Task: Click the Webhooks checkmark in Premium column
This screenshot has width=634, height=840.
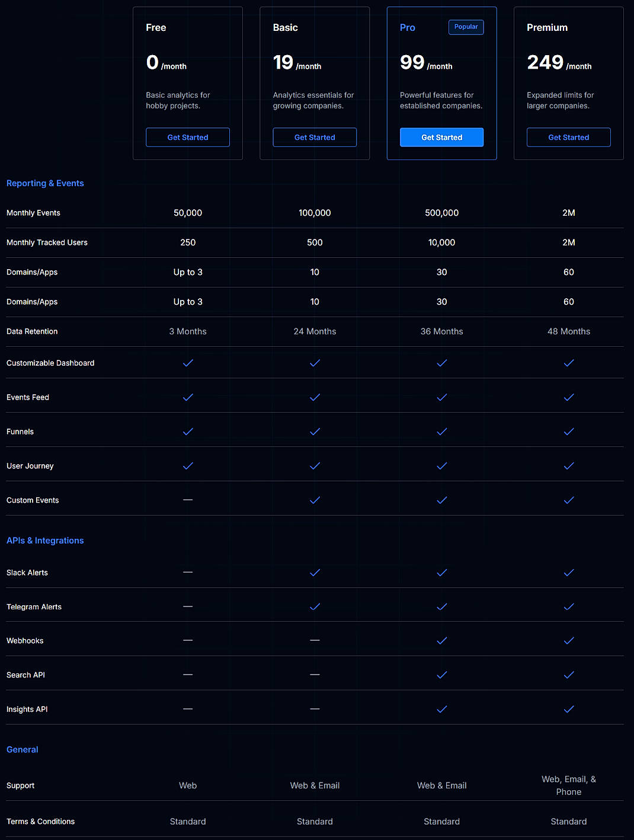Action: tap(568, 640)
